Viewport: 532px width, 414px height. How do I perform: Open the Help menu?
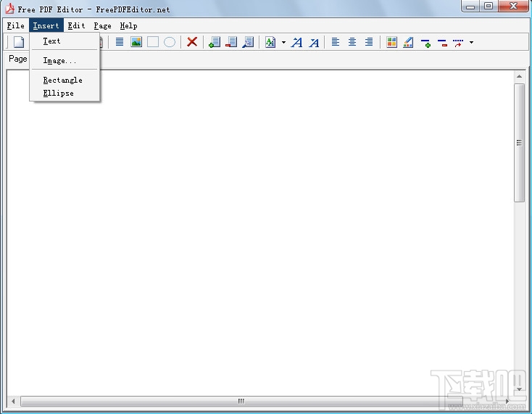pos(128,26)
